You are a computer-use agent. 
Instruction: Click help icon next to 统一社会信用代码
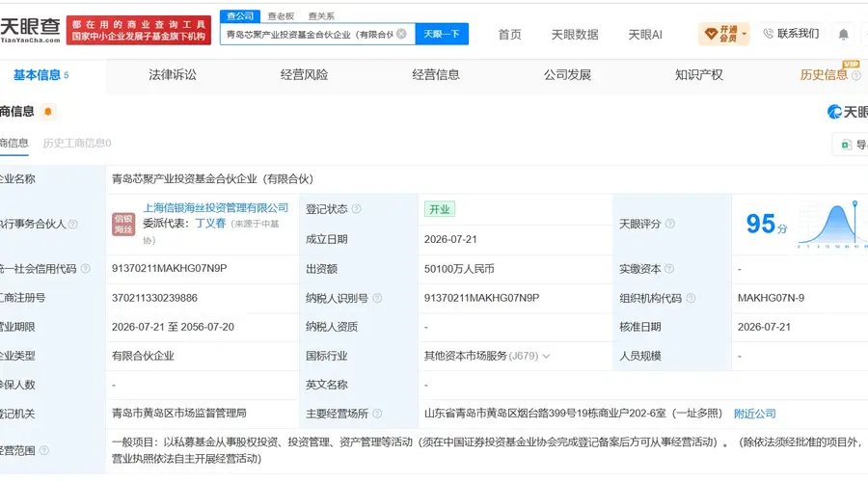click(x=85, y=269)
